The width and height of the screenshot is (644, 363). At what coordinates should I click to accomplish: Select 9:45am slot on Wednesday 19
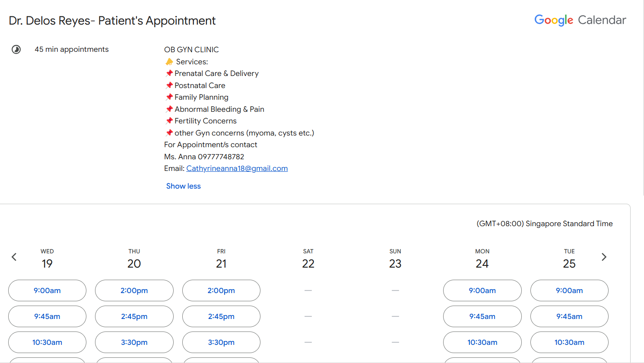(x=47, y=316)
